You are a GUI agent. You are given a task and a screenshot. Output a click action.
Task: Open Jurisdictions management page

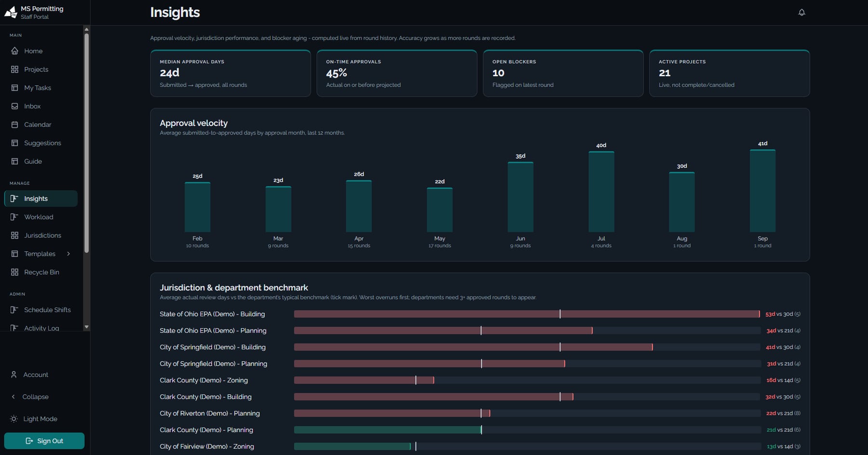(41, 235)
